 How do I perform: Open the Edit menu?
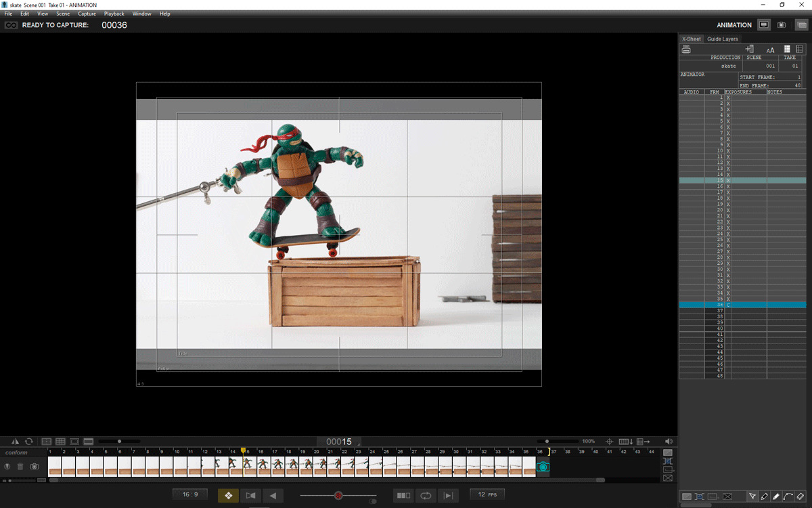(24, 14)
